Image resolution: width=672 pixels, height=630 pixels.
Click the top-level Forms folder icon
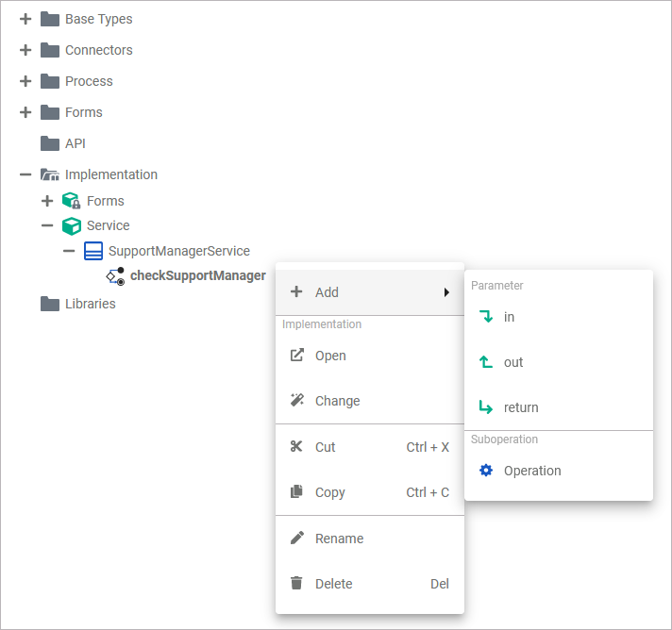point(50,112)
